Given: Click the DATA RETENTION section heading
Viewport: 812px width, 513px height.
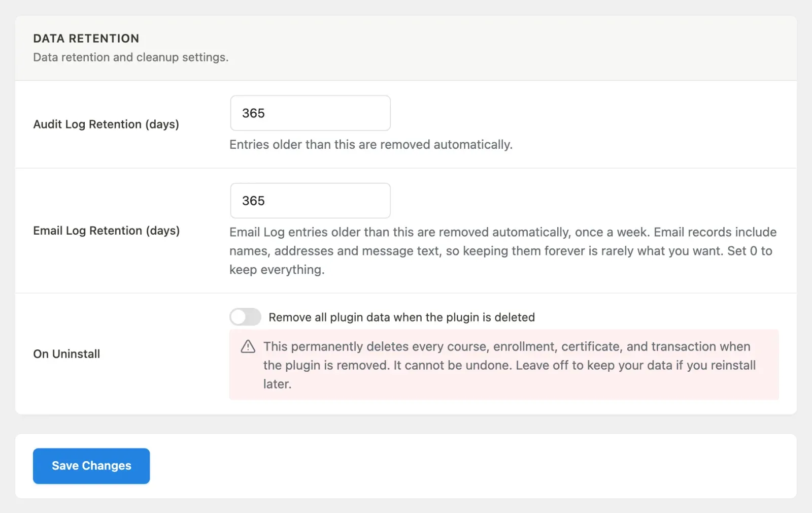Looking at the screenshot, I should pos(86,39).
